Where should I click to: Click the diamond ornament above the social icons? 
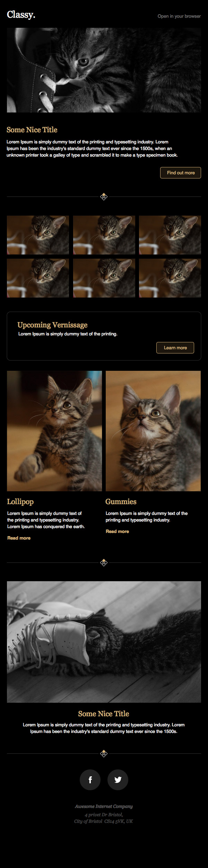(104, 753)
